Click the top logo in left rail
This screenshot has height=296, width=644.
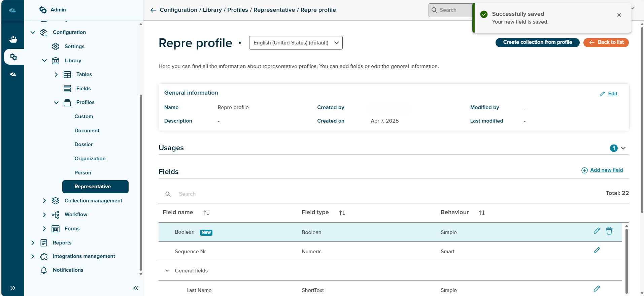click(12, 10)
